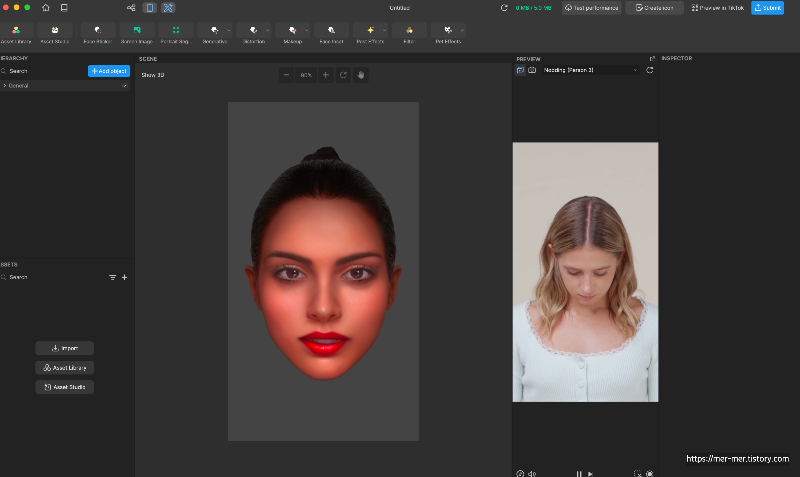Add a Screen Image template
This screenshot has width=800, height=477.
[137, 31]
